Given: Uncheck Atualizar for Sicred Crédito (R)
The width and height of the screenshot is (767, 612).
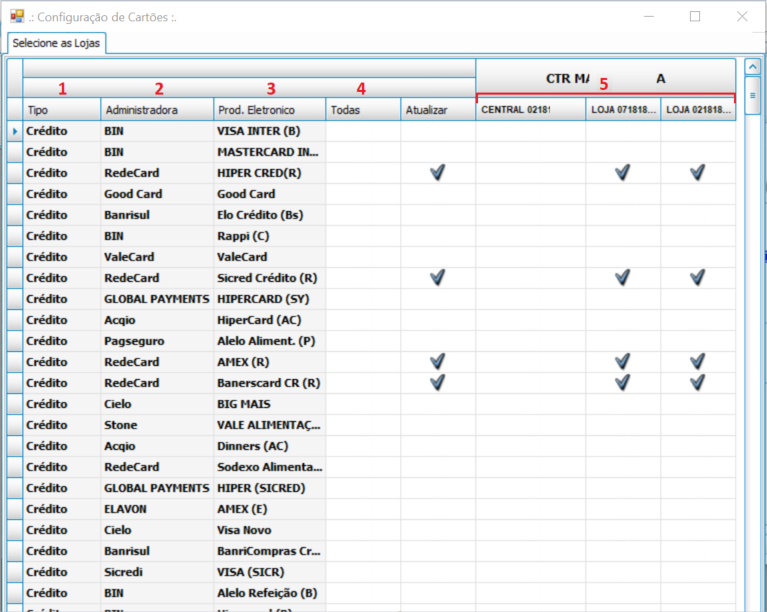Looking at the screenshot, I should click(438, 278).
